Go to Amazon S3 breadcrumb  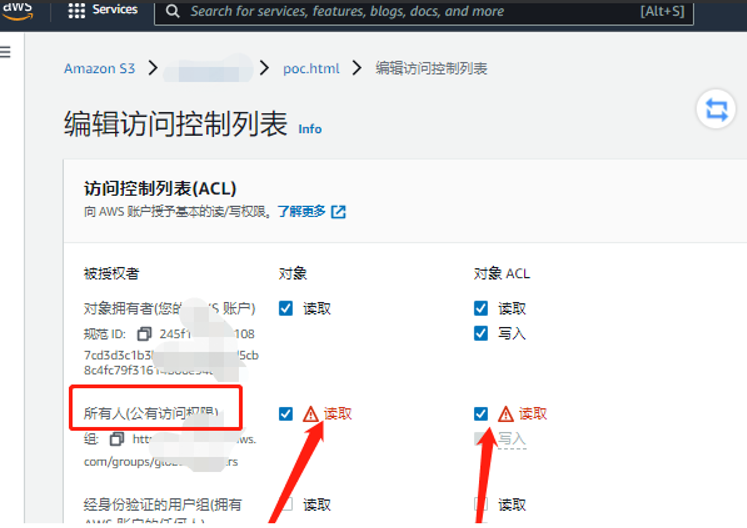(x=100, y=69)
